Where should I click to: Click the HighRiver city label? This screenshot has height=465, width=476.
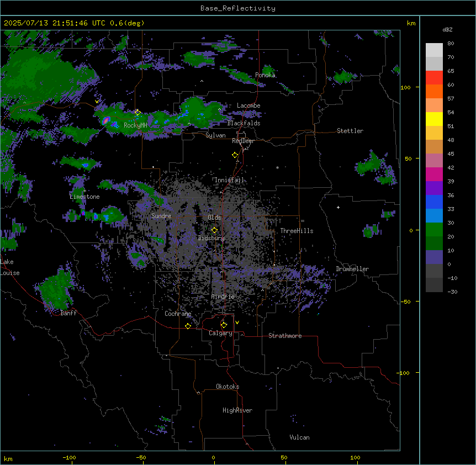click(x=237, y=410)
